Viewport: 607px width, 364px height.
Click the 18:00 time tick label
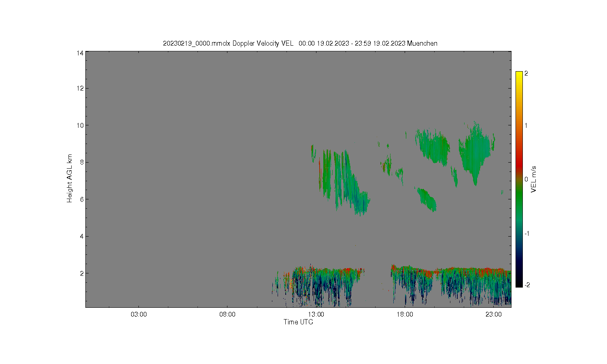point(405,314)
